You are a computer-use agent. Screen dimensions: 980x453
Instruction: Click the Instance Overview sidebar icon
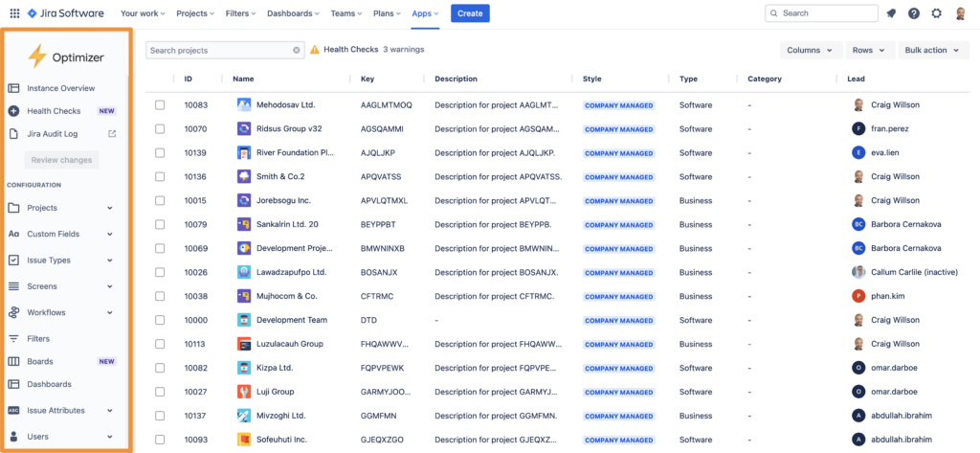pyautogui.click(x=13, y=88)
